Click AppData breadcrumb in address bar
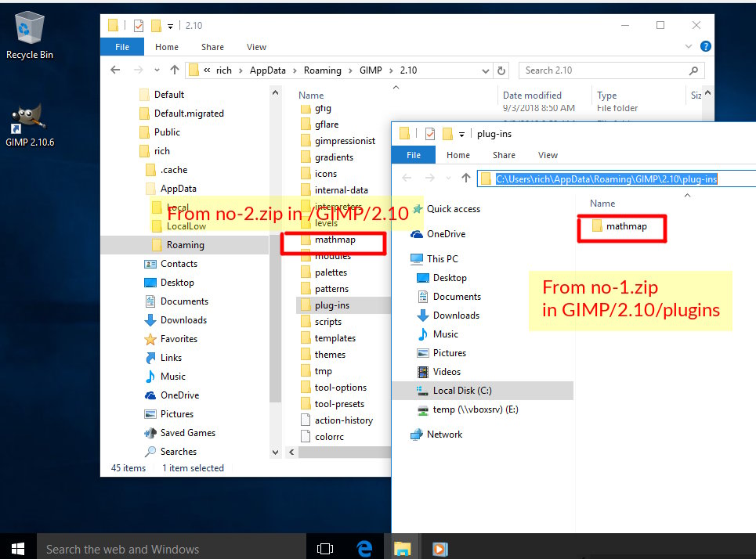 (268, 70)
